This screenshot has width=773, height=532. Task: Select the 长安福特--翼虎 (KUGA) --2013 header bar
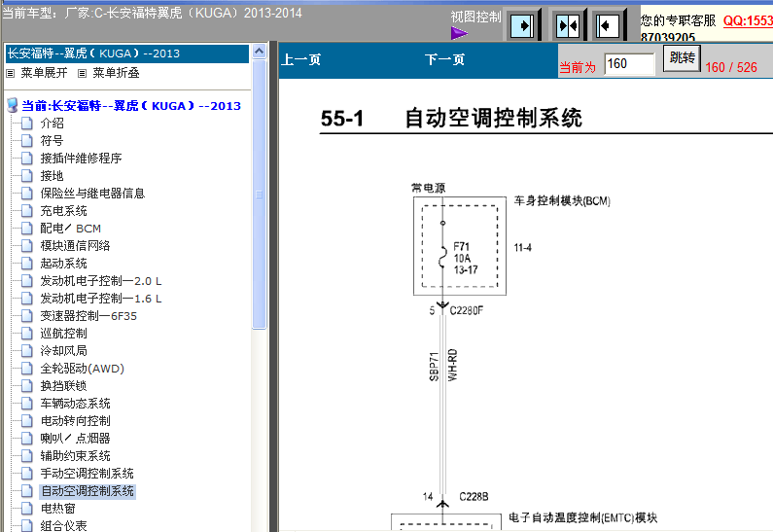pos(127,53)
